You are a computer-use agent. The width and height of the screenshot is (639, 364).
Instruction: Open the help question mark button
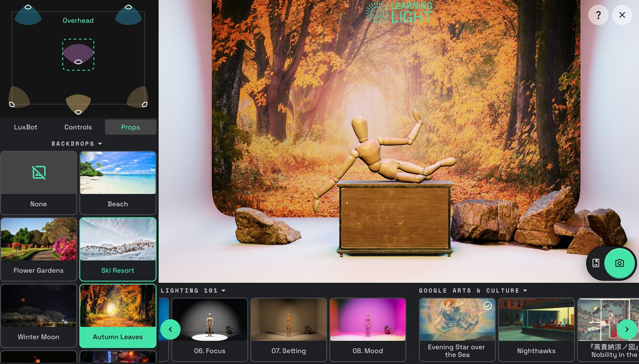coord(598,15)
